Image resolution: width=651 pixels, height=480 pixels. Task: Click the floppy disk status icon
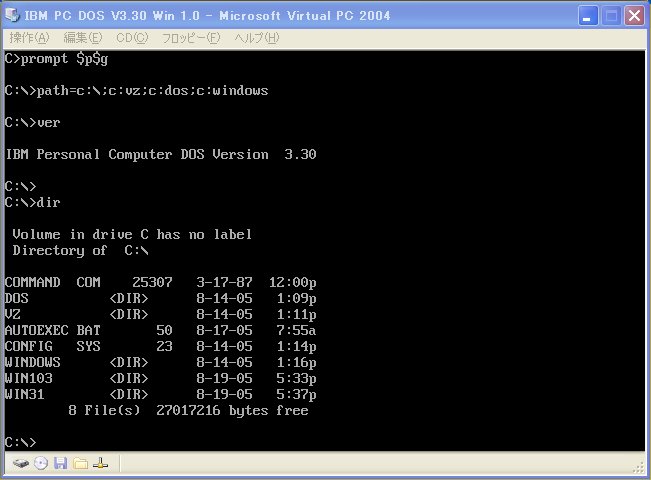tap(61, 463)
